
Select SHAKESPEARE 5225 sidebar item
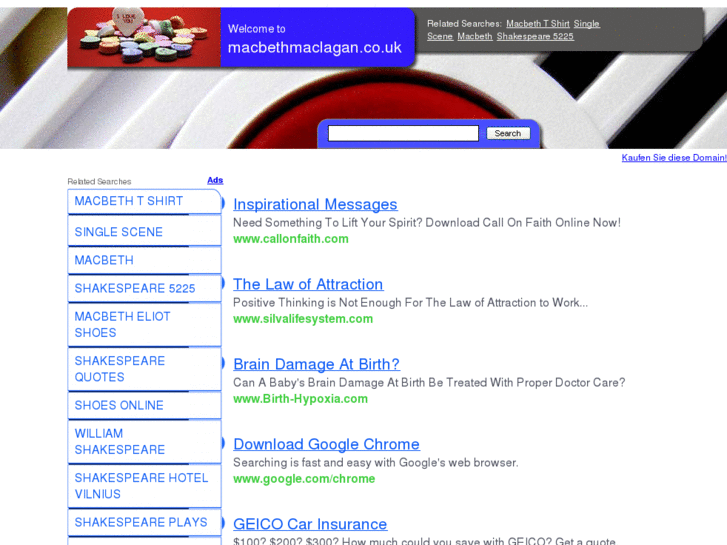[144, 289]
